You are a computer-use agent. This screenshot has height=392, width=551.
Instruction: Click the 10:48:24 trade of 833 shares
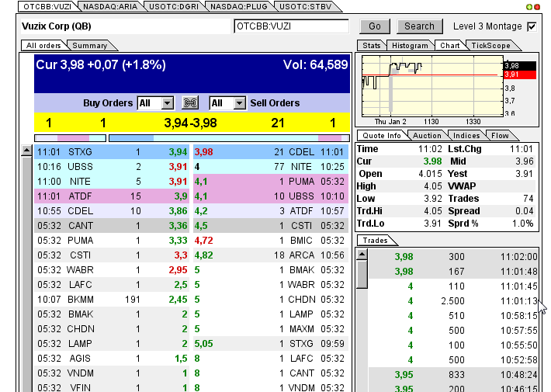click(x=453, y=375)
